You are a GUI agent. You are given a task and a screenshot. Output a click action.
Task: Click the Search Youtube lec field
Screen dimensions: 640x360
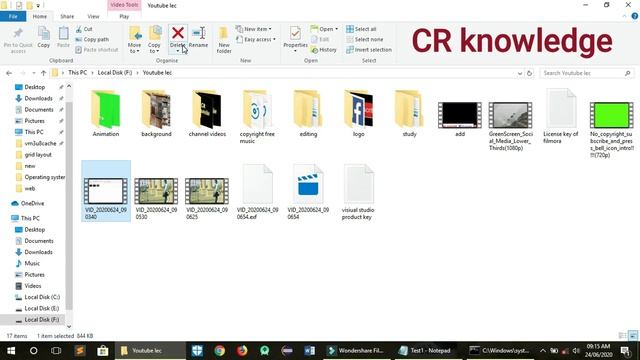point(587,73)
